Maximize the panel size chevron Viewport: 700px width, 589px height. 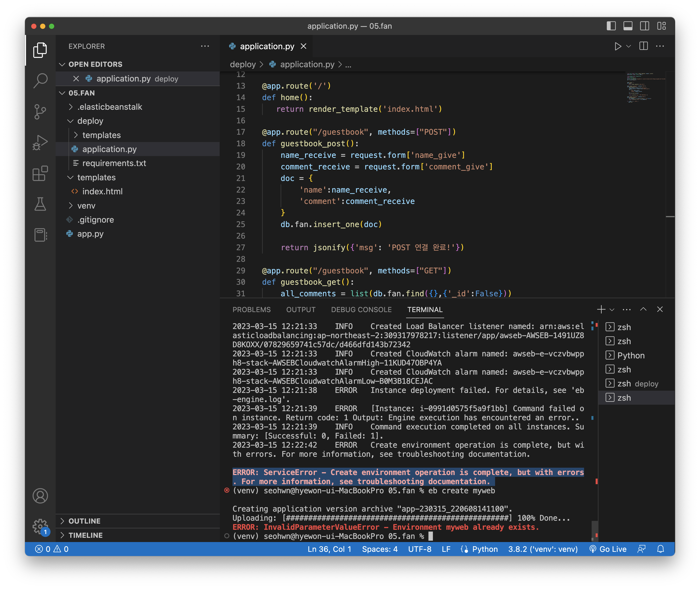click(643, 309)
